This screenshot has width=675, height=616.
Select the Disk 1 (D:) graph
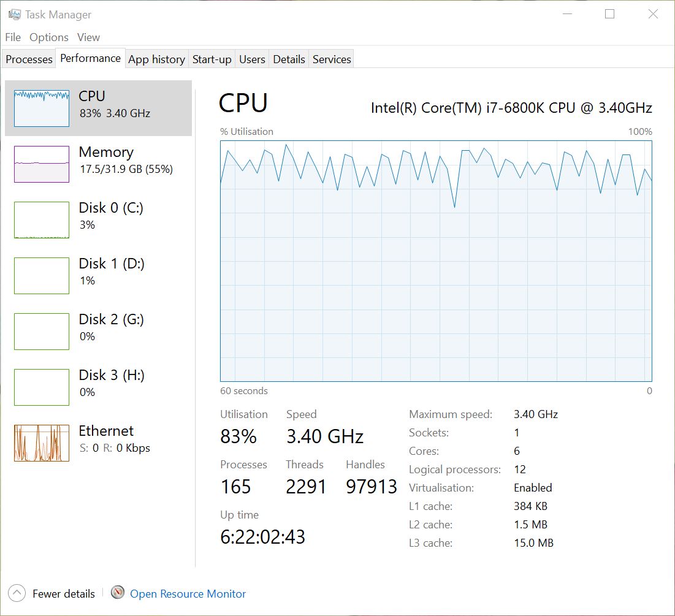[42, 275]
